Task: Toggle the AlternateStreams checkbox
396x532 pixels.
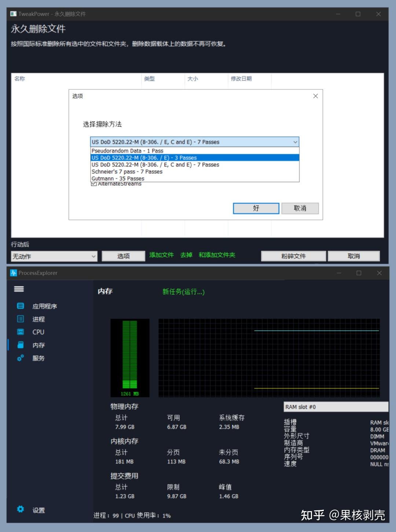Action: tap(94, 184)
